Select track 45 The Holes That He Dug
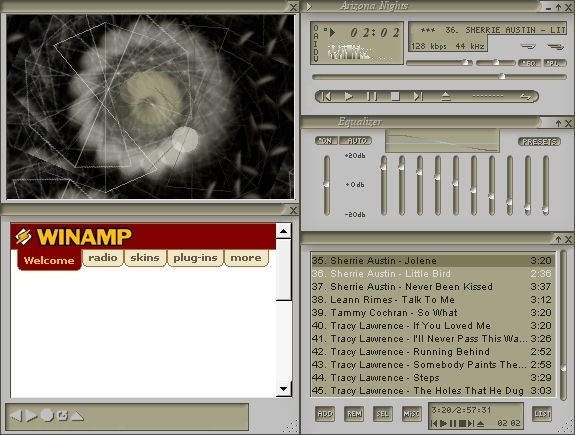 point(432,391)
